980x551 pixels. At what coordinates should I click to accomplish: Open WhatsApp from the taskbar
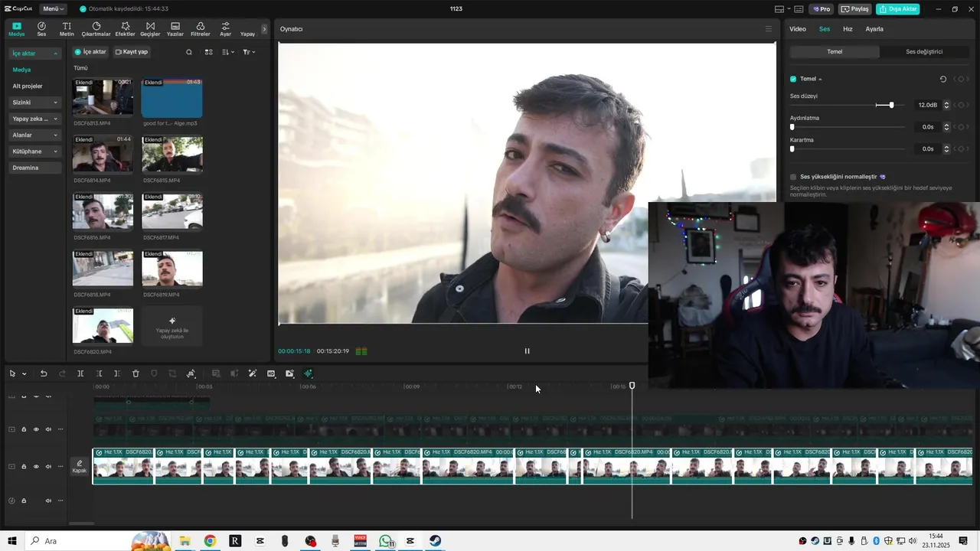pos(386,541)
